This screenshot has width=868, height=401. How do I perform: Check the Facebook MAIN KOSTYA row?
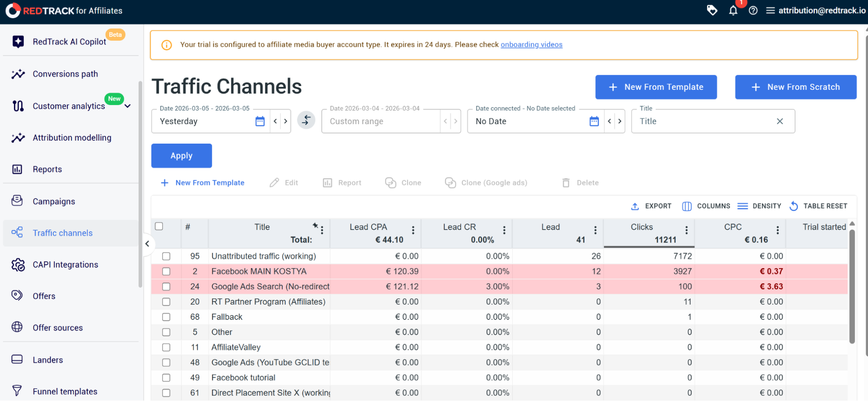tap(166, 272)
